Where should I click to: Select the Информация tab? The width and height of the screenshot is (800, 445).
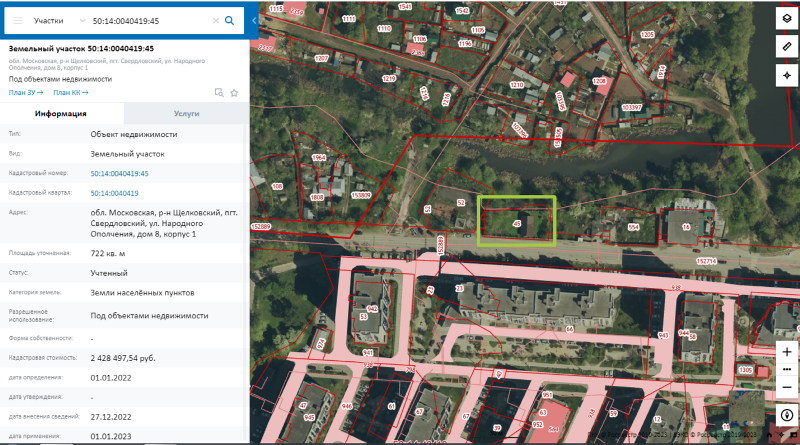click(61, 114)
